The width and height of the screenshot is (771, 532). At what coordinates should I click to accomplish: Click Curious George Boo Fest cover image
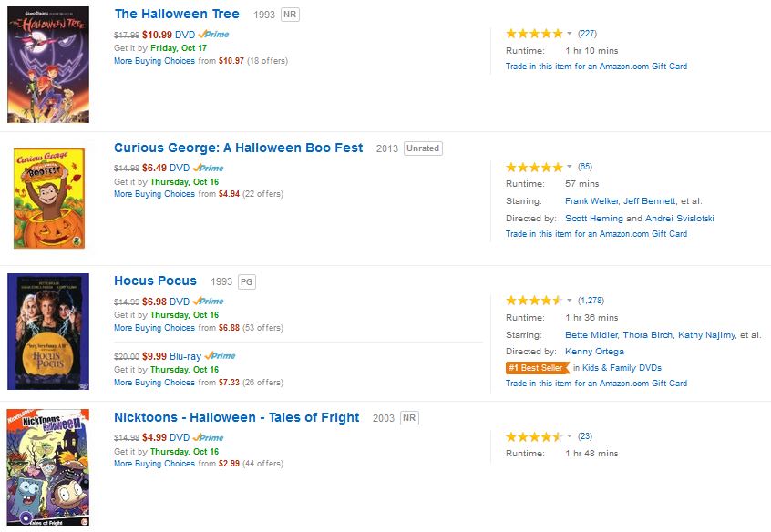(x=49, y=198)
